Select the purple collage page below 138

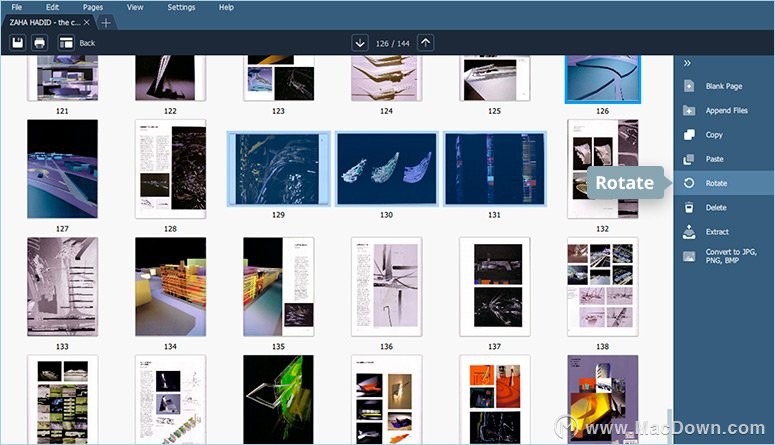tap(603, 400)
